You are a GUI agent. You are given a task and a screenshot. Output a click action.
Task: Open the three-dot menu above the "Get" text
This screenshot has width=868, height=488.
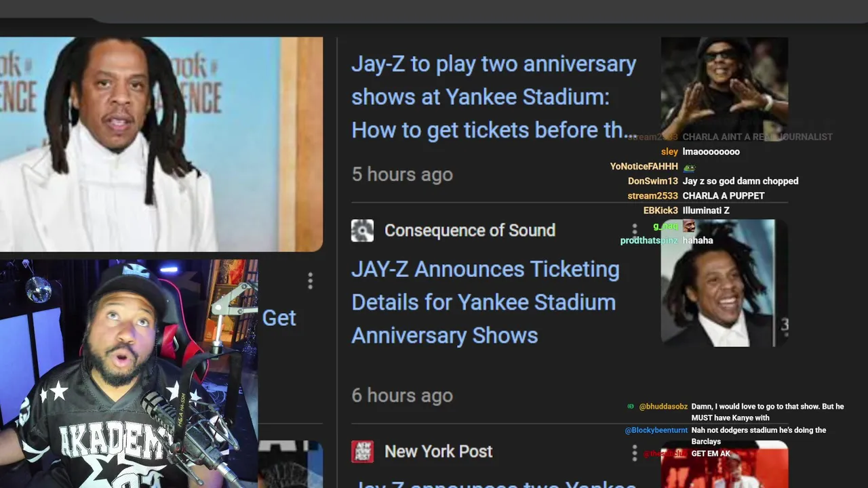point(310,281)
